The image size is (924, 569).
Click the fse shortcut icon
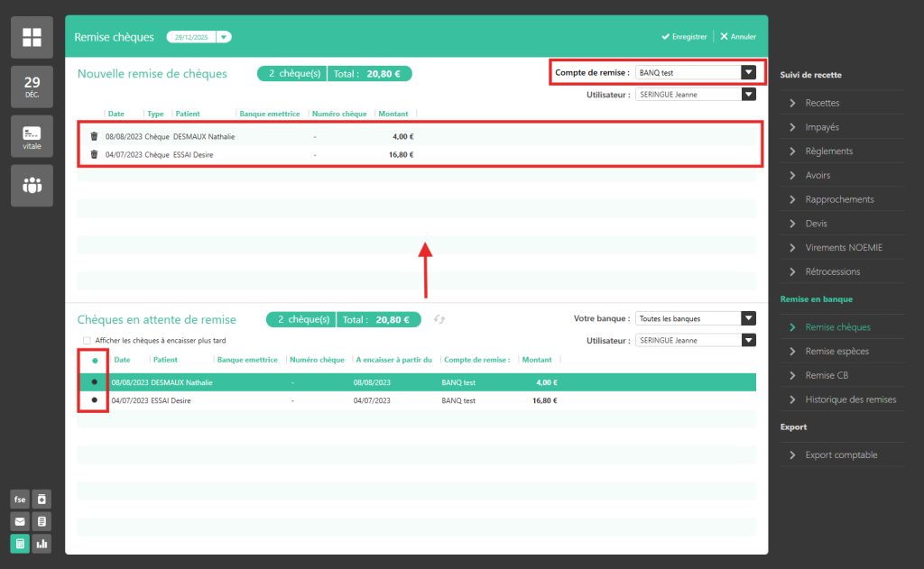point(19,500)
